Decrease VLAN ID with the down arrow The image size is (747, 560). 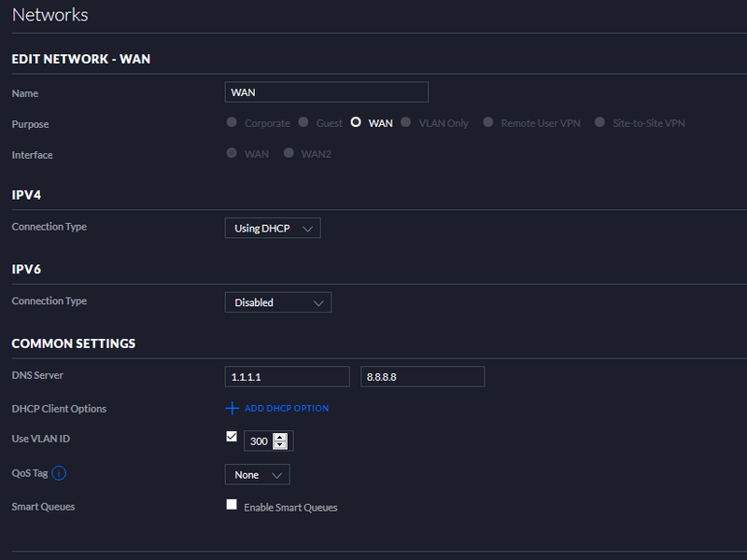coord(280,445)
